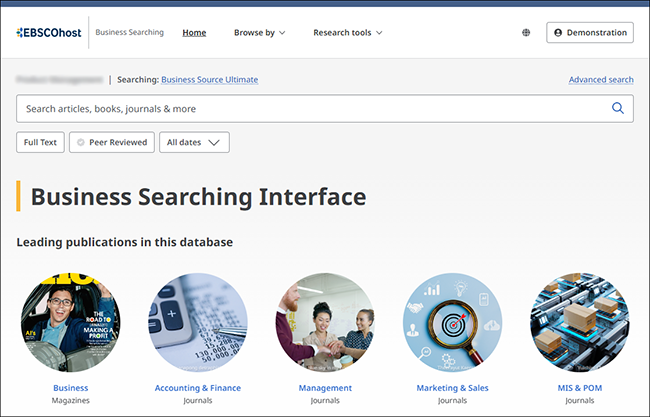Follow the Business Magazines link
Viewport: 650px width, 417px height.
(x=71, y=388)
